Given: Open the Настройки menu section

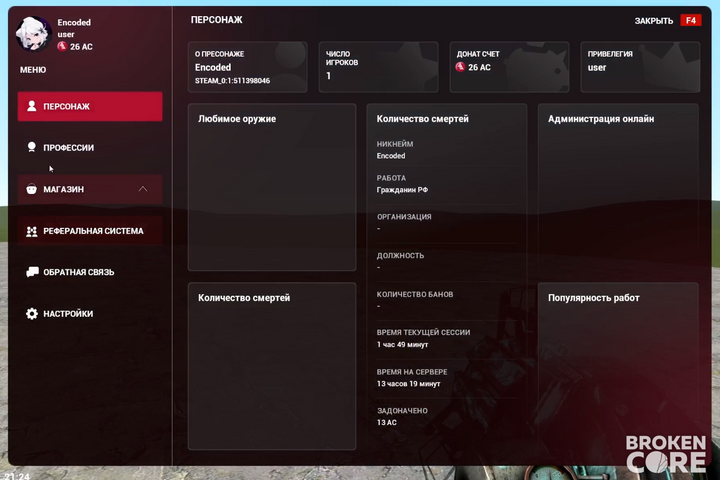Looking at the screenshot, I should (x=90, y=314).
